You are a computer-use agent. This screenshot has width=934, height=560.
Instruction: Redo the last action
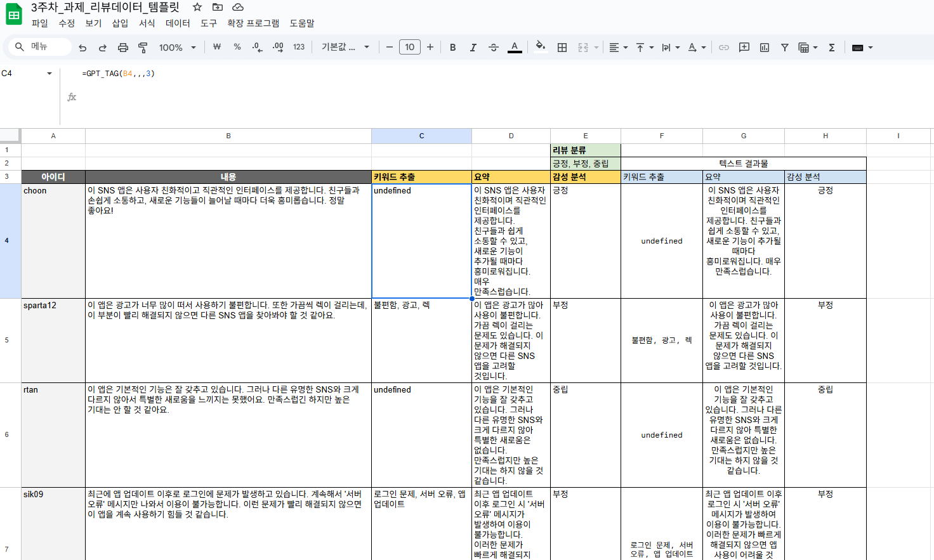103,48
